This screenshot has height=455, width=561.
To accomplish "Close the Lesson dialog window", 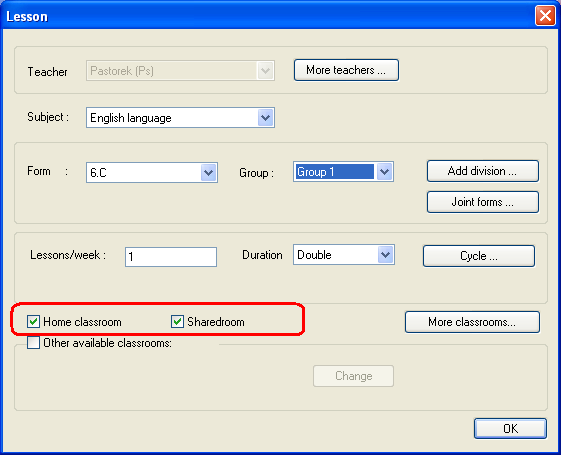I will click(x=545, y=16).
